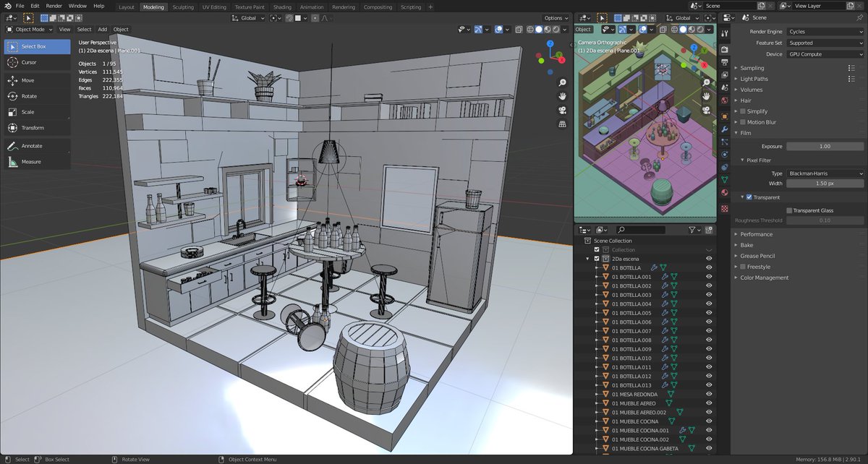Open the Render Engine dropdown
Viewport: 868px width, 464px height.
pos(825,32)
